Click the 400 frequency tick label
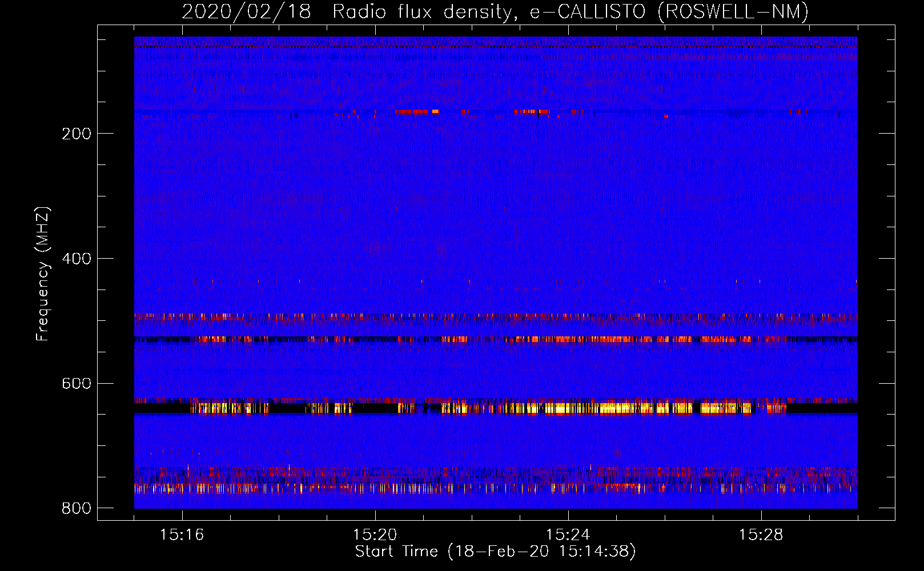The image size is (924, 571). [x=77, y=259]
